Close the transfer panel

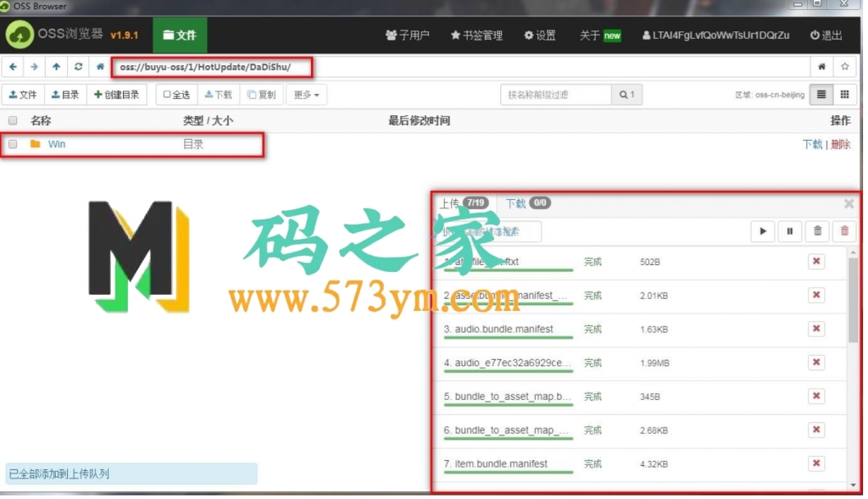(849, 204)
